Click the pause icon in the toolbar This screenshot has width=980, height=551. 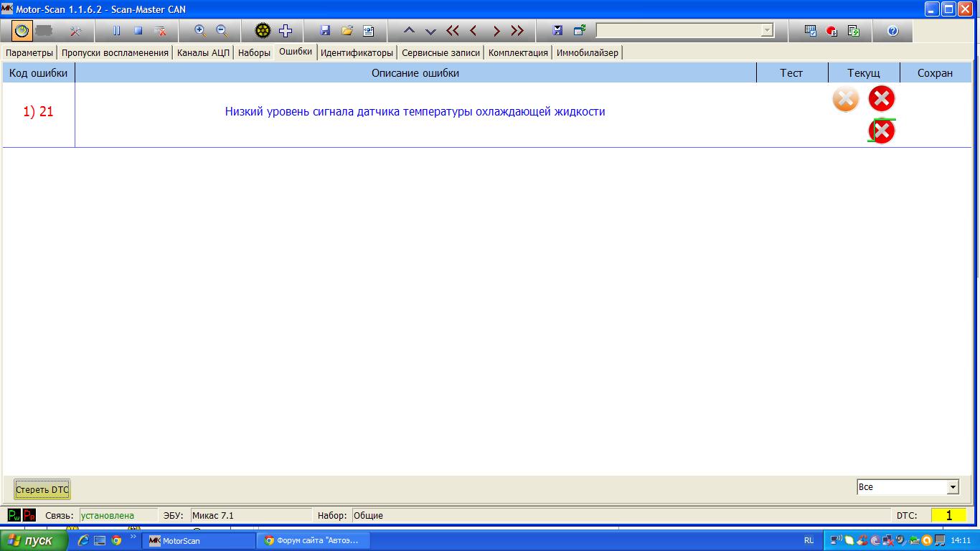pos(116,31)
